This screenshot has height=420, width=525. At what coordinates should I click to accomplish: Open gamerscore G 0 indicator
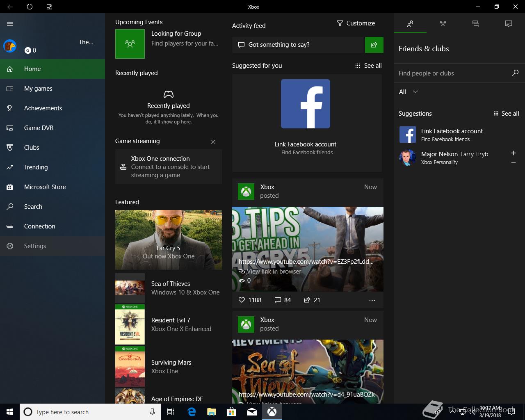30,50
